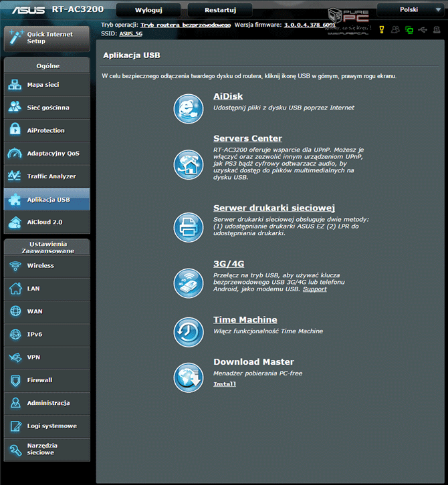The image size is (448, 485).
Task: Start Quick Internet Setup
Action: [x=47, y=38]
